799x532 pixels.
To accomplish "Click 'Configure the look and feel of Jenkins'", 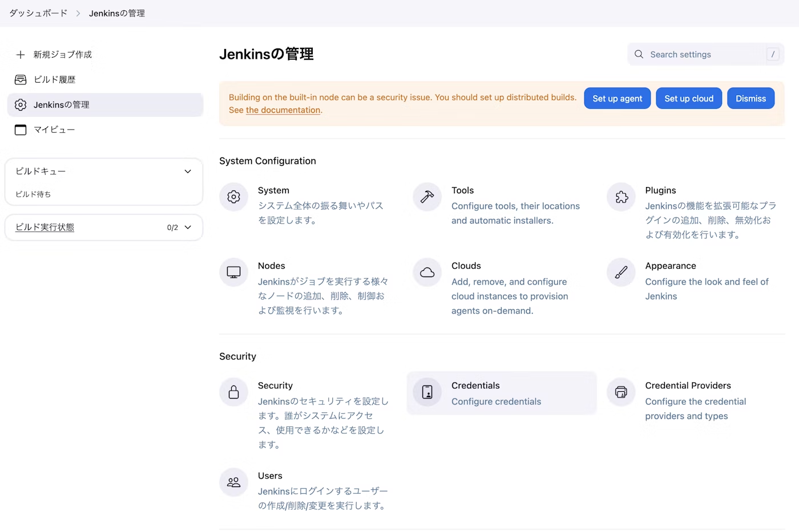I will click(707, 289).
